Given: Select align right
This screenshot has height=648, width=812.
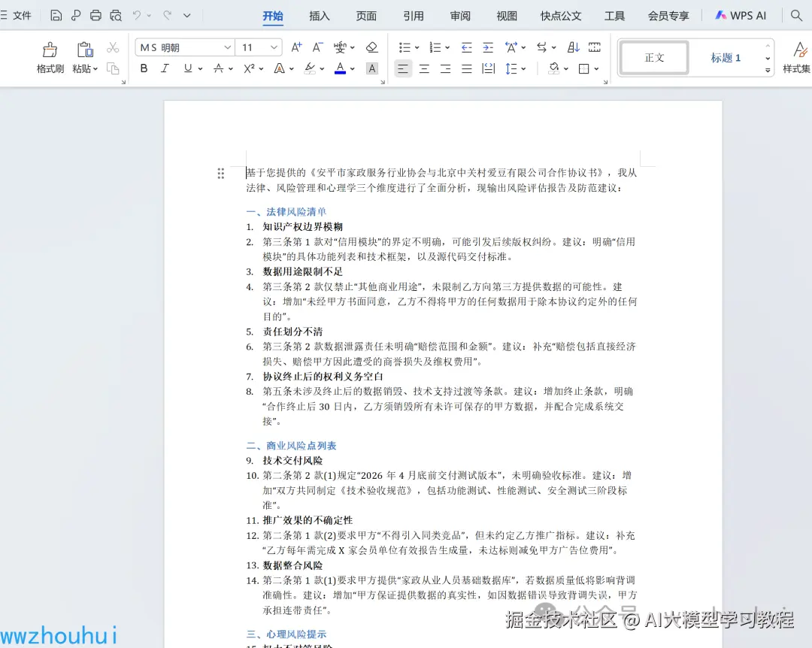Looking at the screenshot, I should point(445,68).
